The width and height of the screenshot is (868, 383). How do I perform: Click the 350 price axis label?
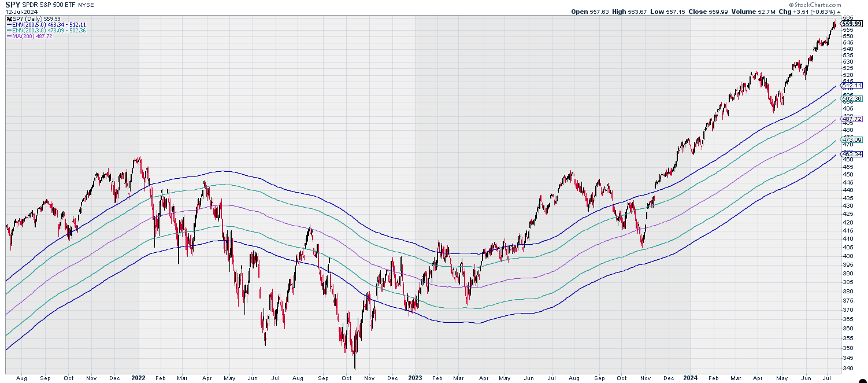click(848, 348)
